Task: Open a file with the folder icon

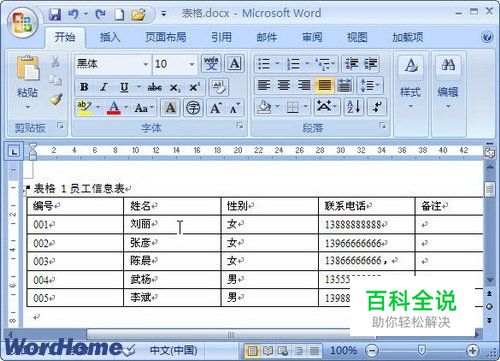Action: 138,15
